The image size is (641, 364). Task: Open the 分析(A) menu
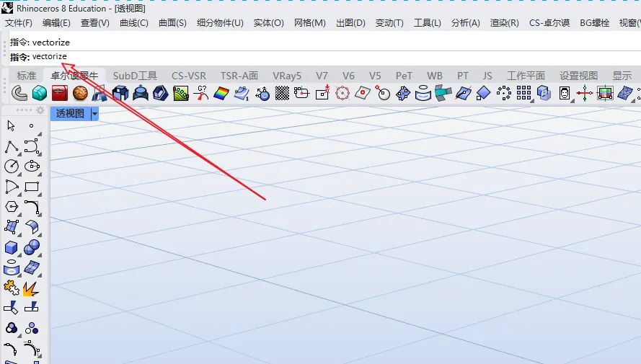click(465, 23)
